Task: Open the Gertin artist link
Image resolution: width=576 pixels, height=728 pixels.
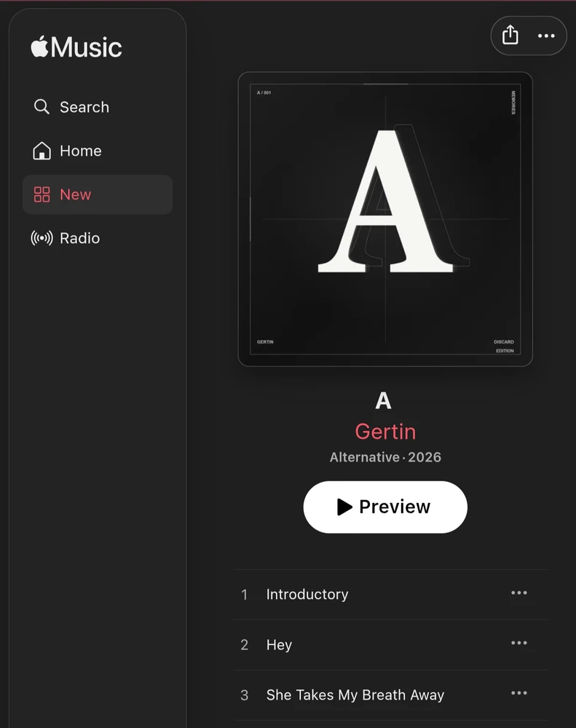Action: [385, 431]
